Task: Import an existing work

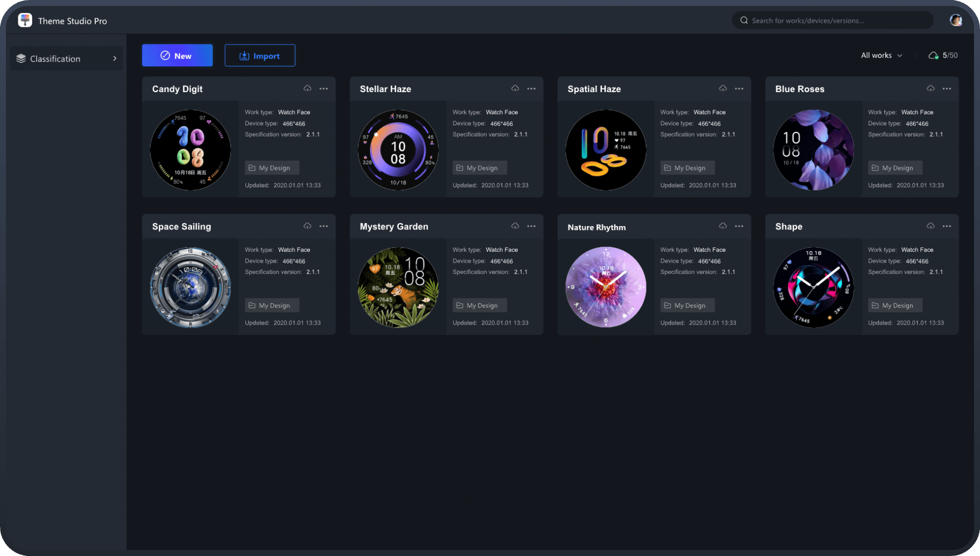Action: pos(260,55)
